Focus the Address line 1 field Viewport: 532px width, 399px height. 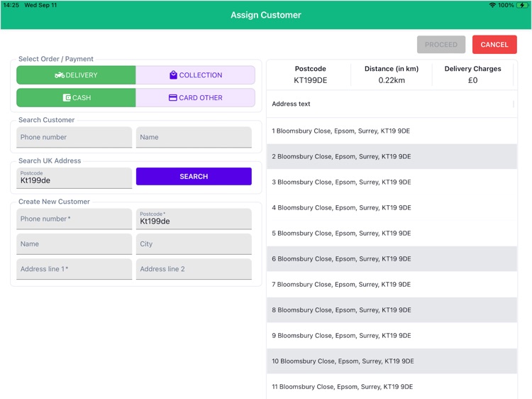(x=74, y=269)
